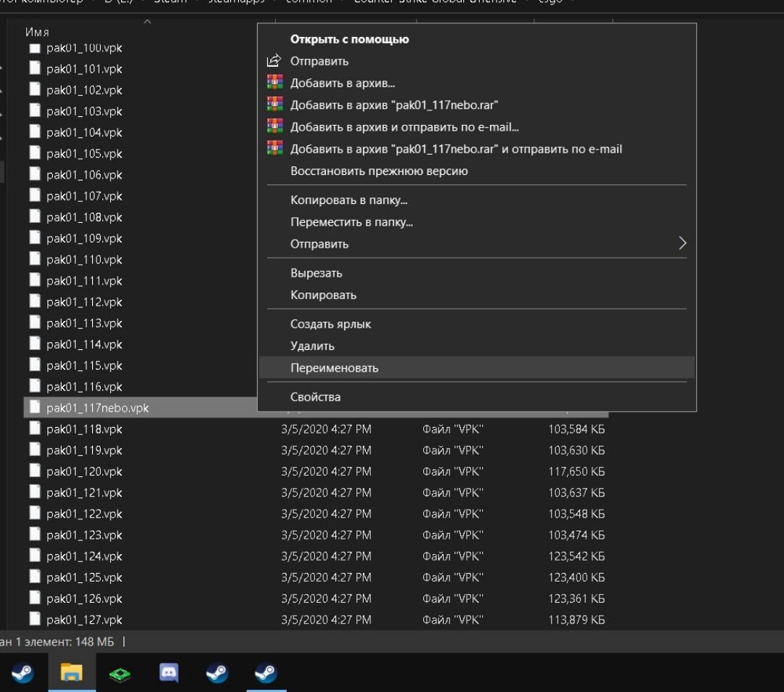
Task: Click the leftmost Steam icon in taskbar
Action: coord(23,673)
